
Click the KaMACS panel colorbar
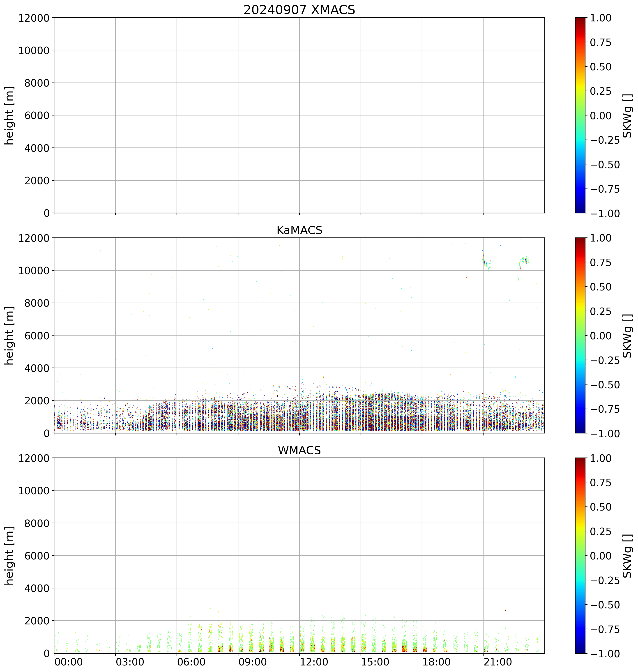pyautogui.click(x=580, y=335)
